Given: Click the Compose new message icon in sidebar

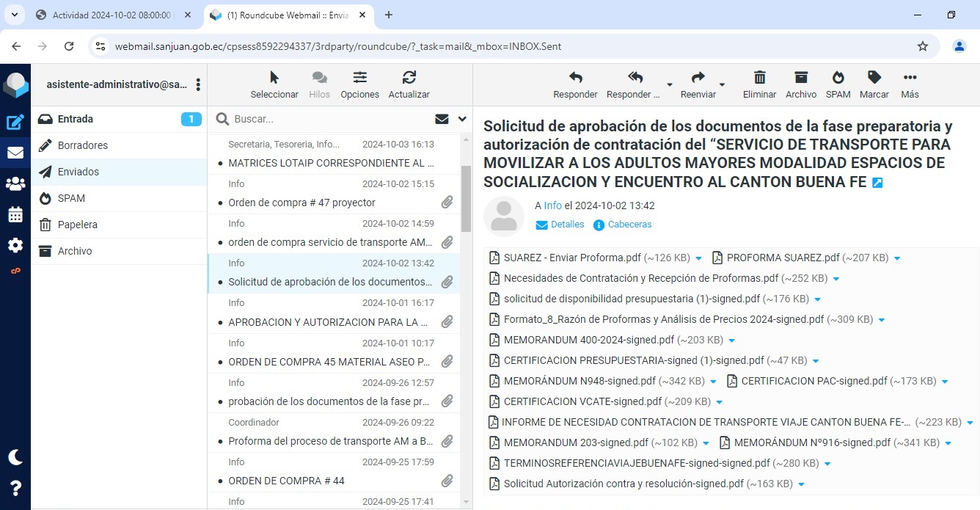Looking at the screenshot, I should pos(15,123).
